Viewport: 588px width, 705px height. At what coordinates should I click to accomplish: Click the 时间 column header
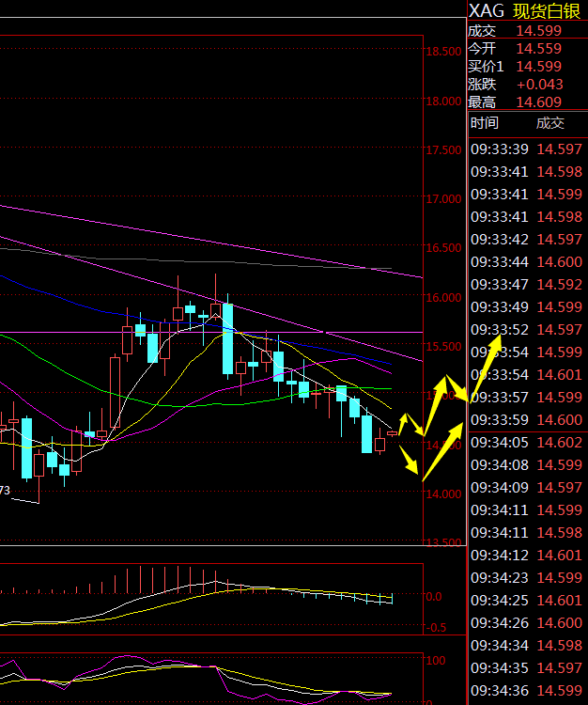[x=485, y=123]
